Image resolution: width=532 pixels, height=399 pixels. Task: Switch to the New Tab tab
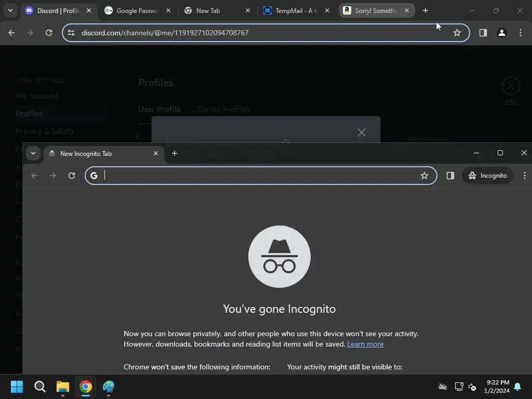point(217,11)
